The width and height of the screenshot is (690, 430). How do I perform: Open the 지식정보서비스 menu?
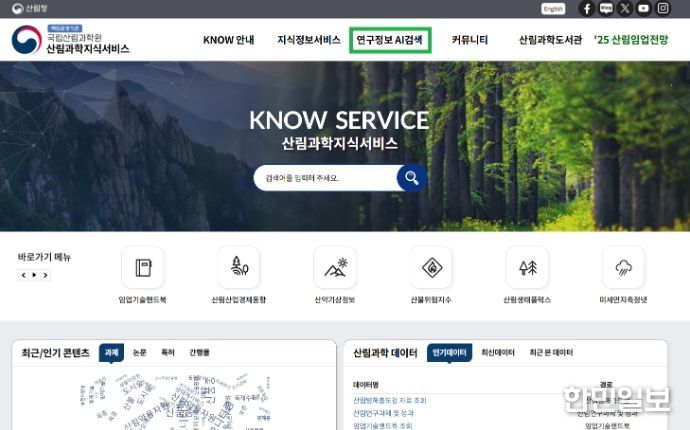point(309,40)
